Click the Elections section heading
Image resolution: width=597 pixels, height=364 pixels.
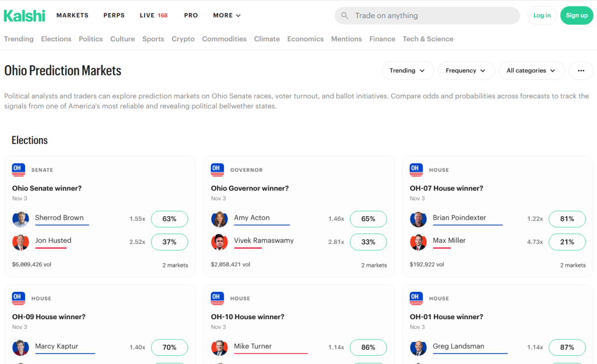point(30,140)
